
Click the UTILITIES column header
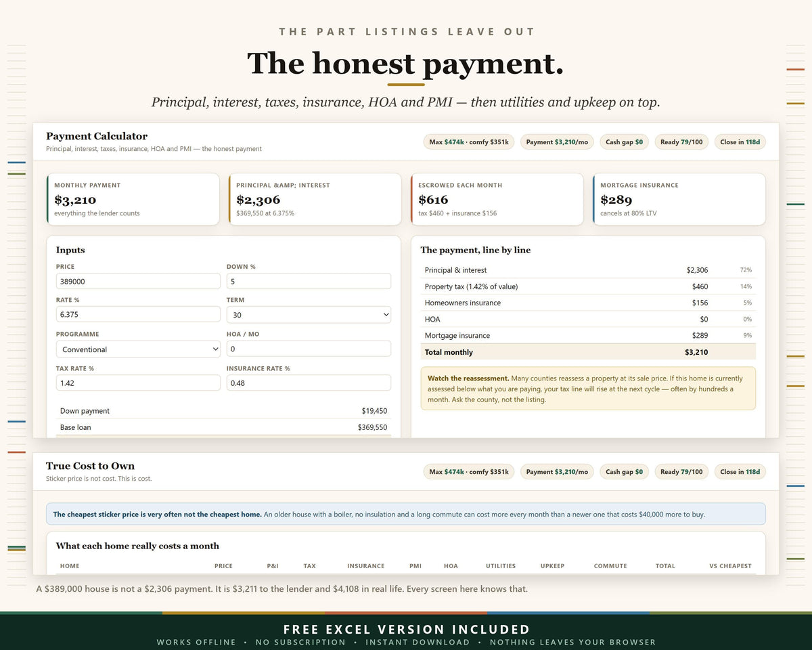coord(501,566)
